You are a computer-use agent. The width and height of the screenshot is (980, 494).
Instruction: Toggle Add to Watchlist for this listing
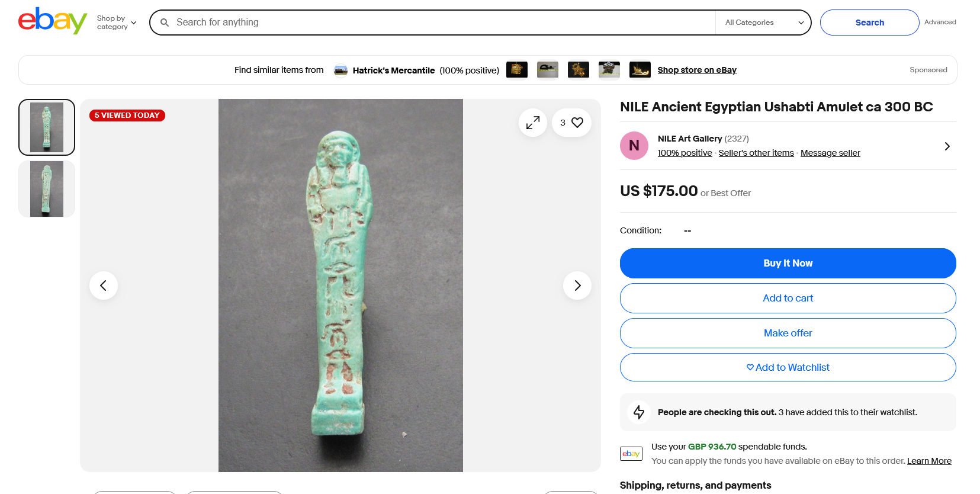pos(788,367)
